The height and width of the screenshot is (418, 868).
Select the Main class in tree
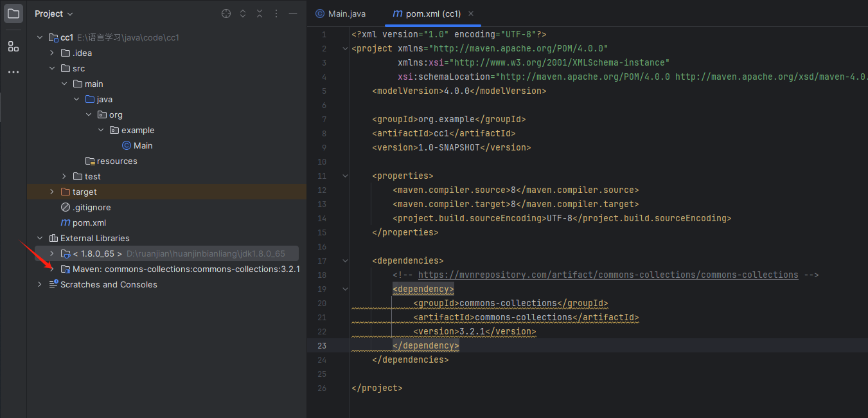(143, 145)
